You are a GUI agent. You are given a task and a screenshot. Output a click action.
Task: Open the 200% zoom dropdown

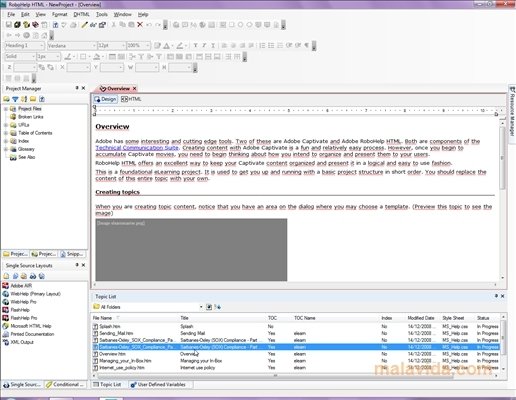click(148, 46)
